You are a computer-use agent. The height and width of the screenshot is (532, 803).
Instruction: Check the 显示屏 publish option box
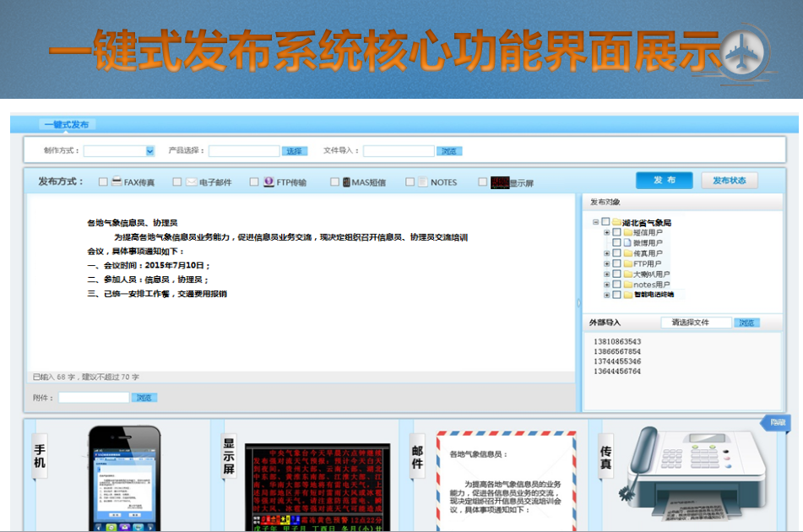(482, 182)
